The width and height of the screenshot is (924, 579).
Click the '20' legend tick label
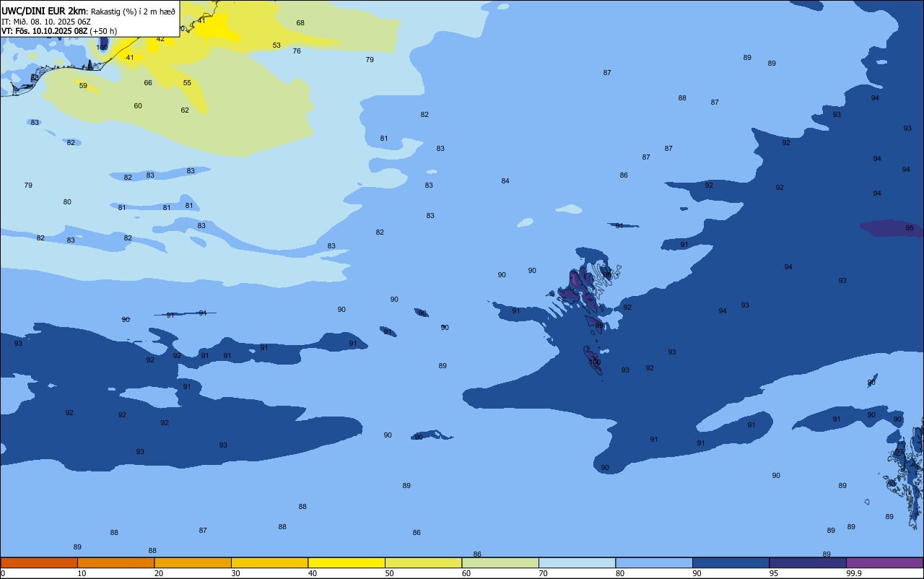(x=158, y=573)
